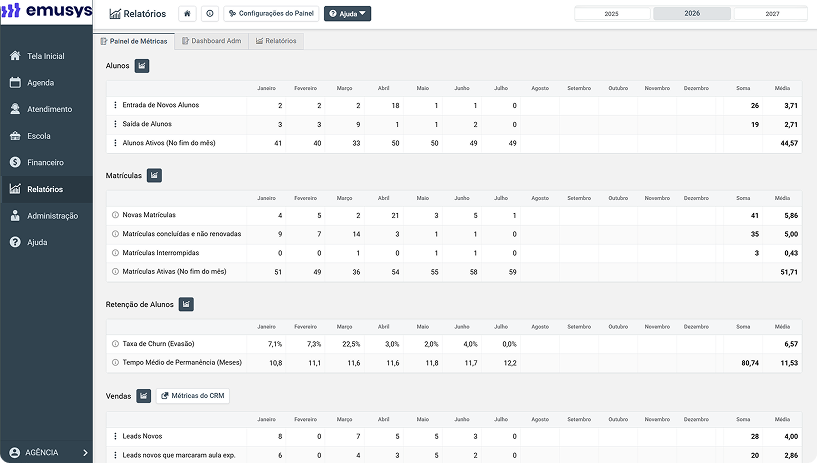Open the Vendas chart icon button
The width and height of the screenshot is (817, 463).
point(144,396)
